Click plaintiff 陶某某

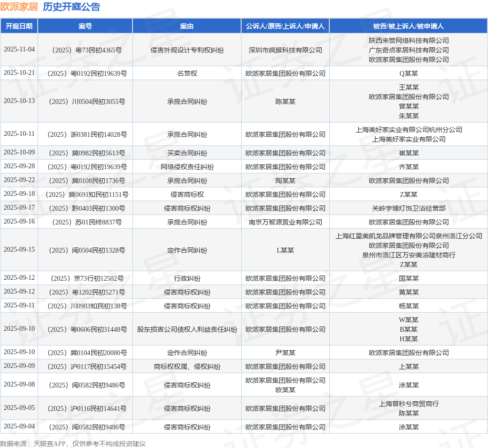click(285, 181)
